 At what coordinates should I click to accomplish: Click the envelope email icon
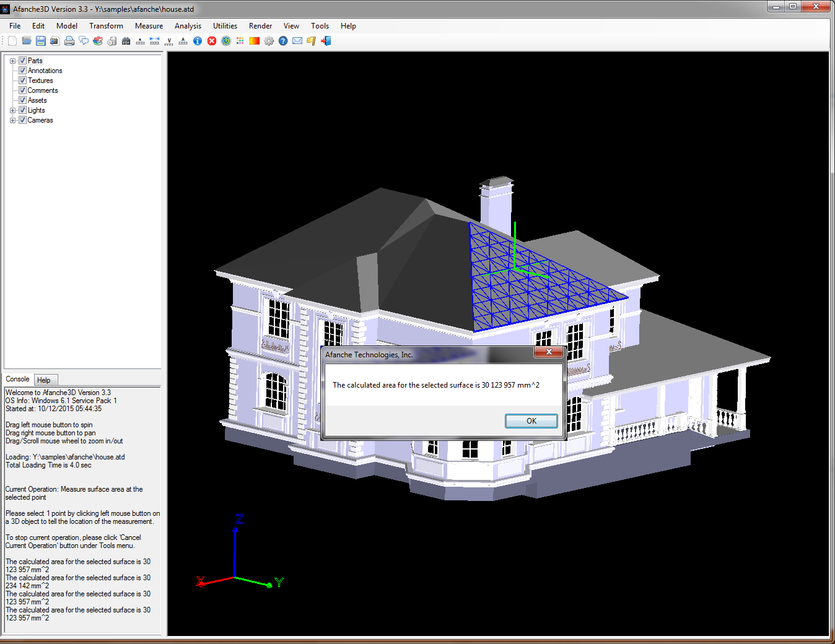click(297, 41)
